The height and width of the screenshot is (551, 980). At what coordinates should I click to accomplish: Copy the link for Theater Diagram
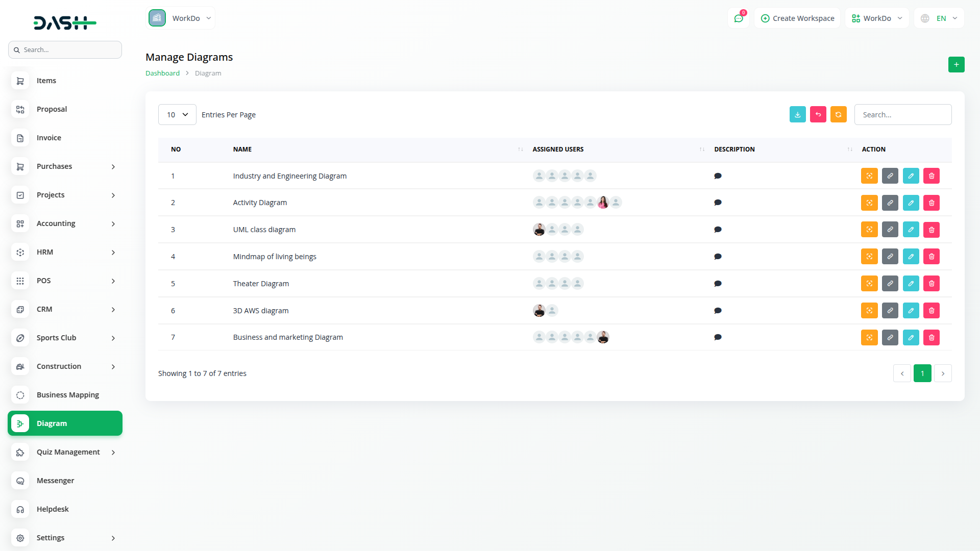pyautogui.click(x=890, y=283)
